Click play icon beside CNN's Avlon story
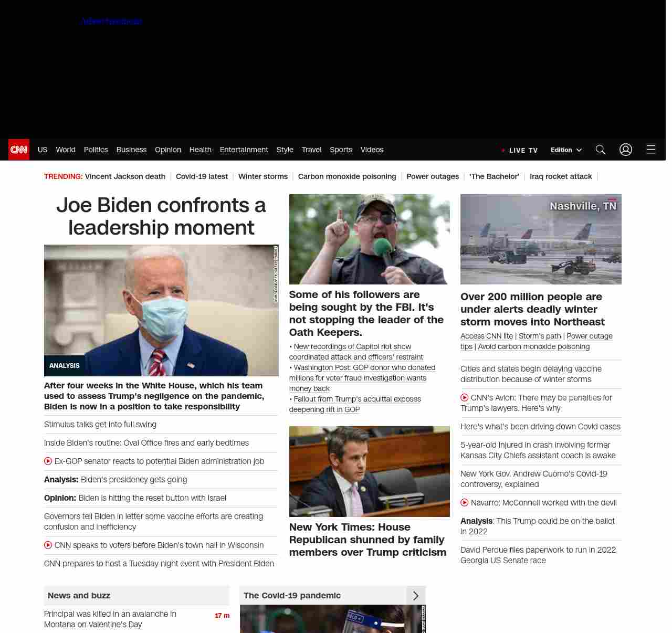Screen dimensions: 672x633 (x=465, y=398)
